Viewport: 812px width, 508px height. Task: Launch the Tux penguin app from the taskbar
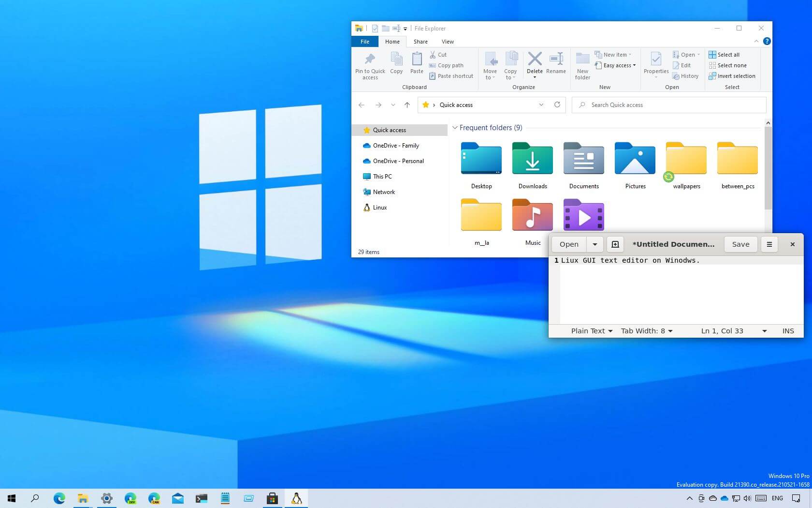pyautogui.click(x=297, y=498)
